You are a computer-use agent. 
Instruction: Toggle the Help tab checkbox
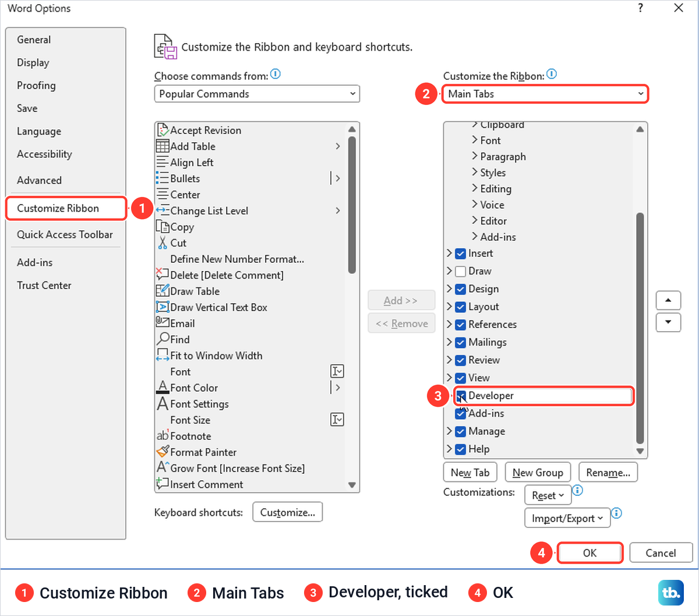tap(460, 449)
